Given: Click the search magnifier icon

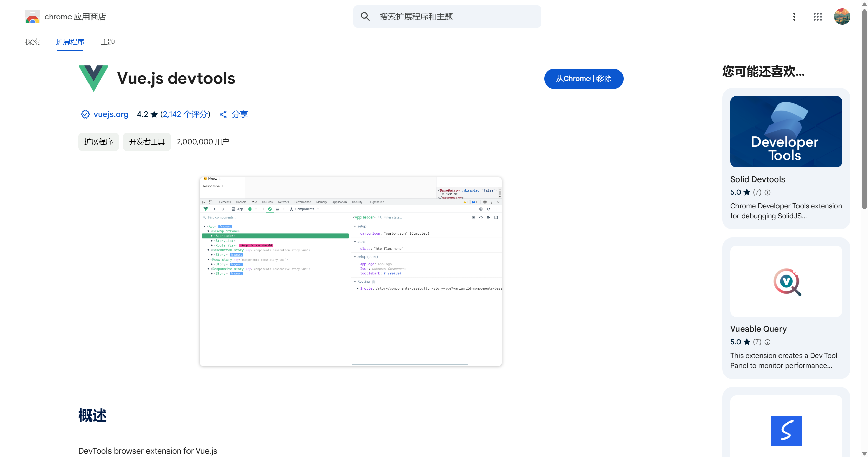Looking at the screenshot, I should pyautogui.click(x=365, y=17).
